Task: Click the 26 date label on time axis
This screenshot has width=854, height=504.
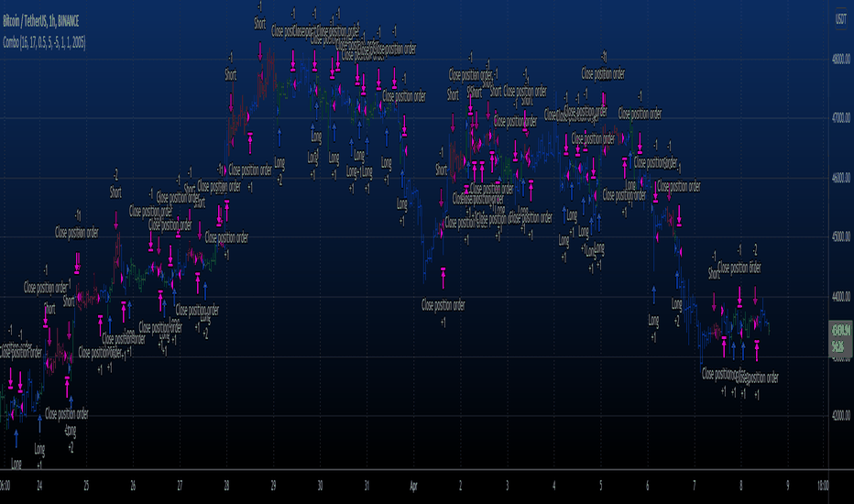Action: [133, 486]
